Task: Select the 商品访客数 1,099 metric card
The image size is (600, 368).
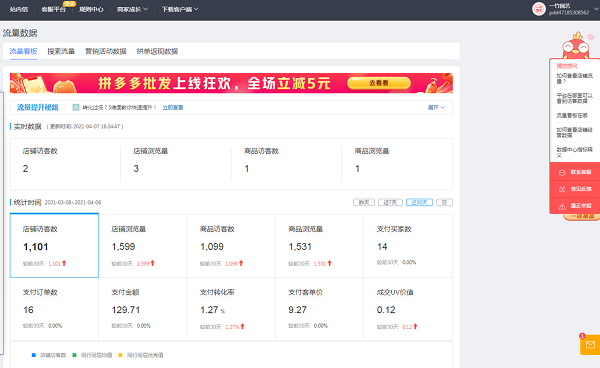Action: pos(231,246)
